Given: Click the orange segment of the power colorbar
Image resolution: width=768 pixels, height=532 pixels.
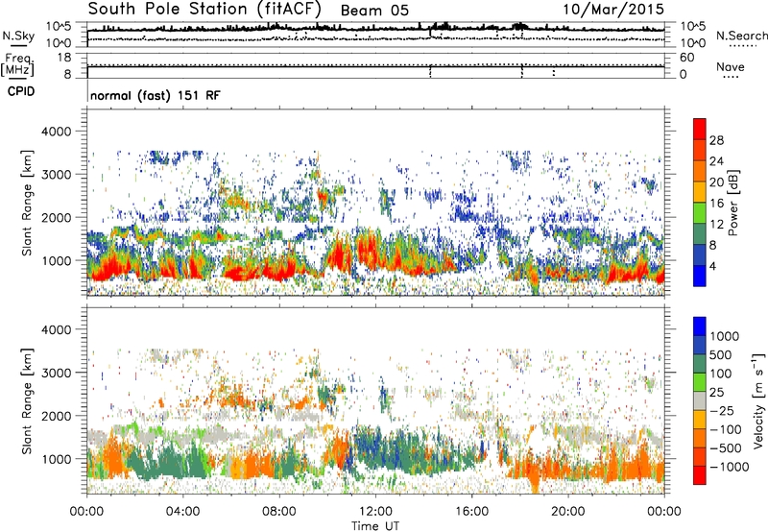Looking at the screenshot, I should [700, 172].
